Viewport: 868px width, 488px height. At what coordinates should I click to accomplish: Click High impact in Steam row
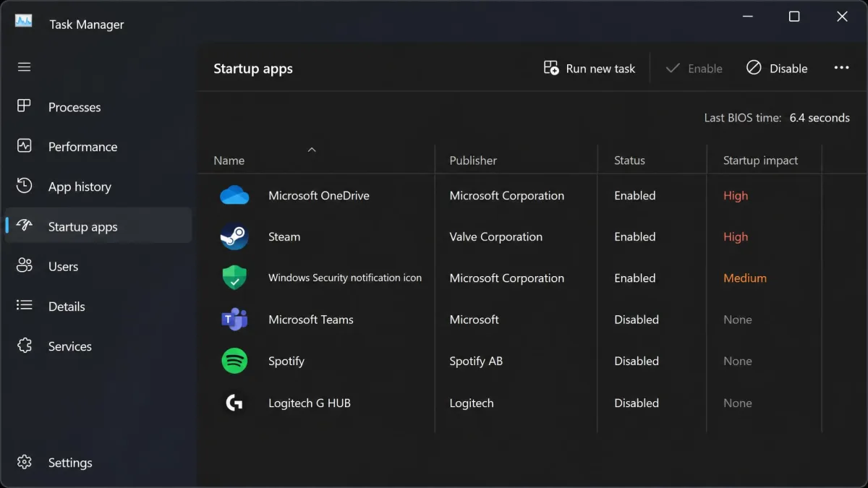pos(736,236)
